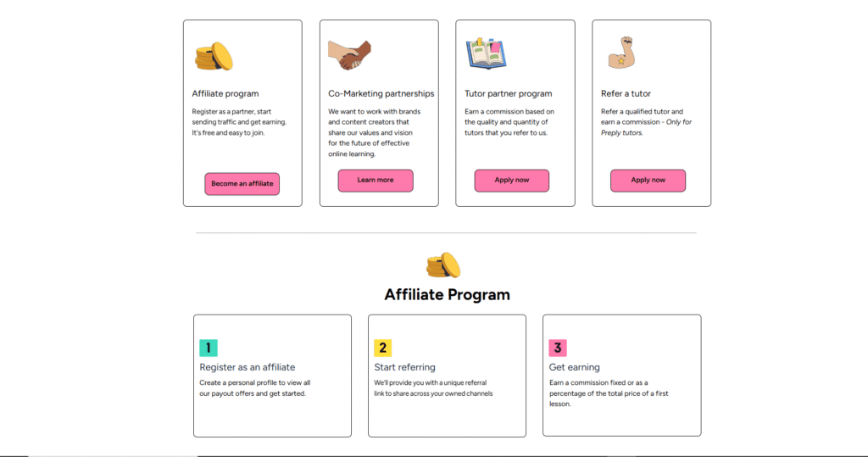Click the large coins icon above Affiliate Program heading
This screenshot has height=457, width=868.
(443, 265)
